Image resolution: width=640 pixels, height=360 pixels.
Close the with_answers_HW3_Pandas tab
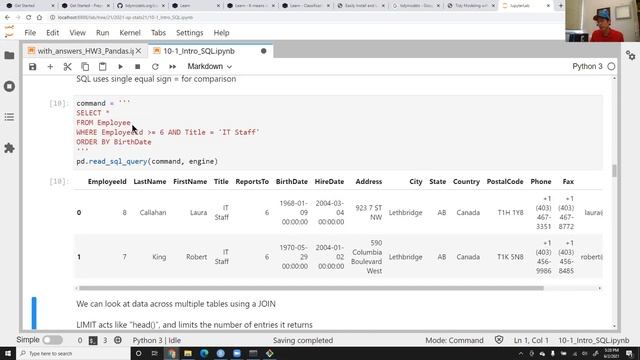tap(139, 51)
